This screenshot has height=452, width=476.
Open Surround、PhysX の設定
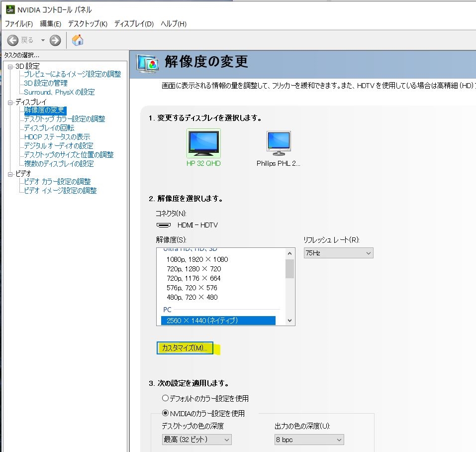coord(59,92)
